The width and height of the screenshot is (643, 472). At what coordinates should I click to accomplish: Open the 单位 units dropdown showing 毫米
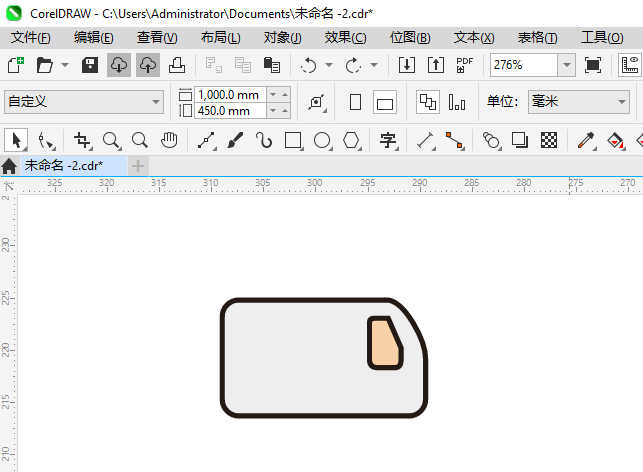coord(579,102)
